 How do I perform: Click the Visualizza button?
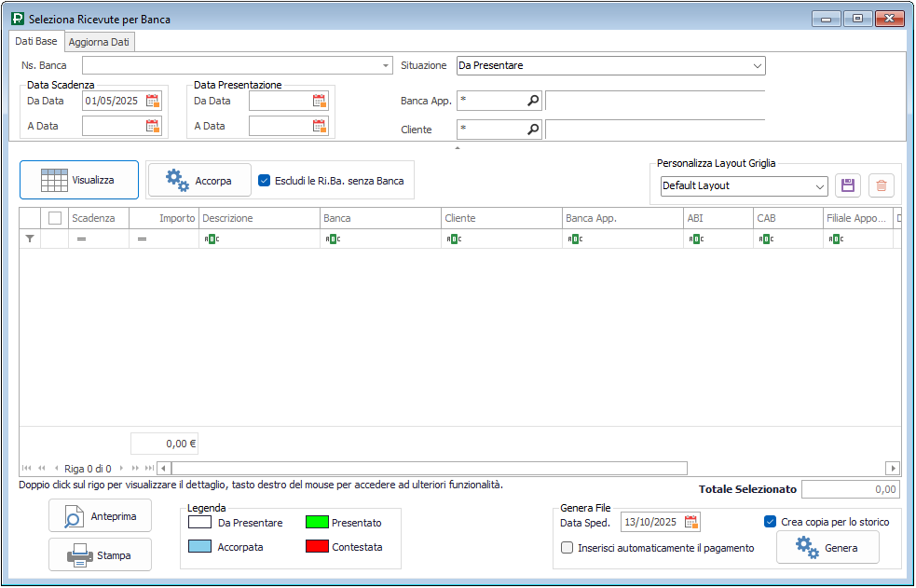79,180
